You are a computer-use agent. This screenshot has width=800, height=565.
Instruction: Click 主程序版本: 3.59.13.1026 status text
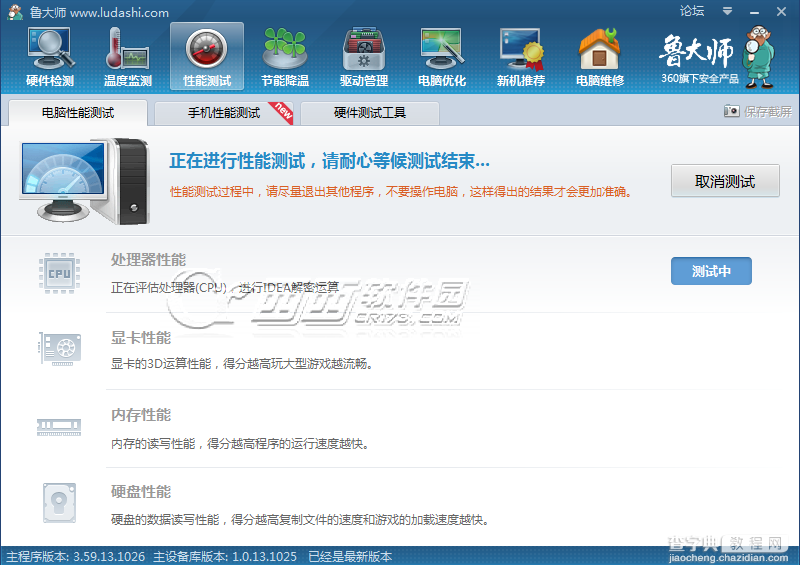76,556
